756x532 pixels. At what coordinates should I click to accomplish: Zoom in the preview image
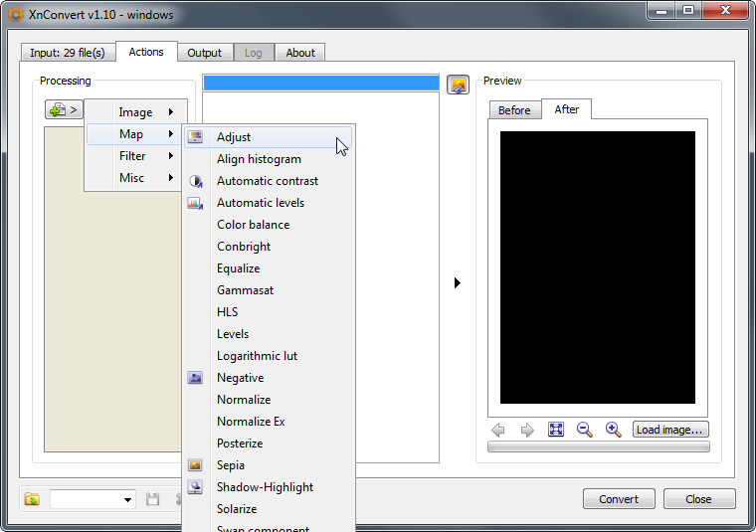(614, 430)
